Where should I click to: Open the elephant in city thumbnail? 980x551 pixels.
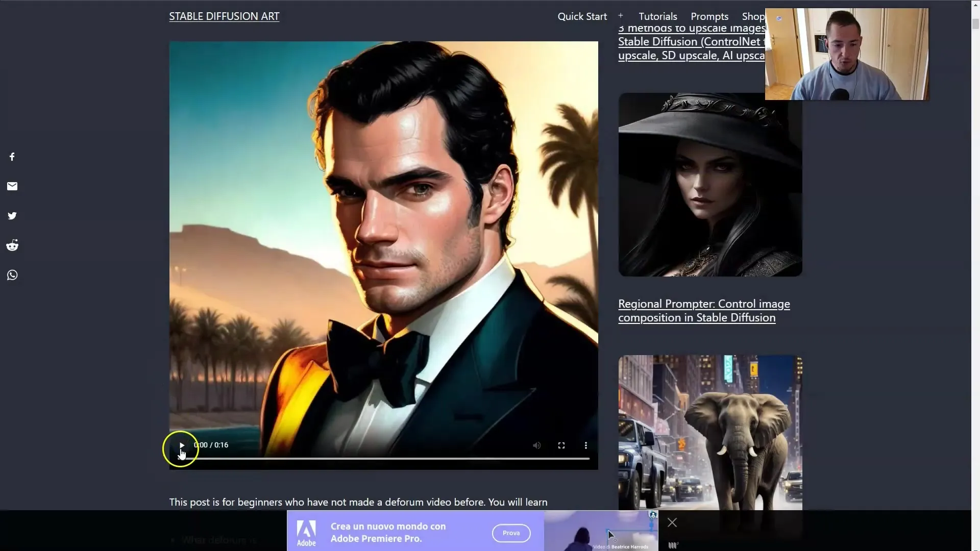pyautogui.click(x=710, y=433)
